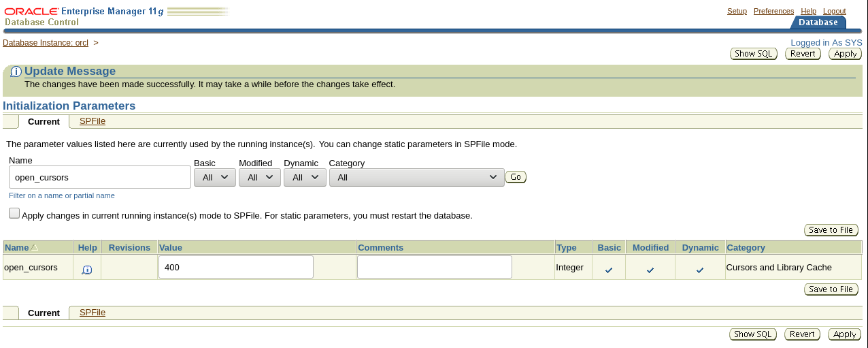Expand the Category filter dropdown

[x=416, y=177]
